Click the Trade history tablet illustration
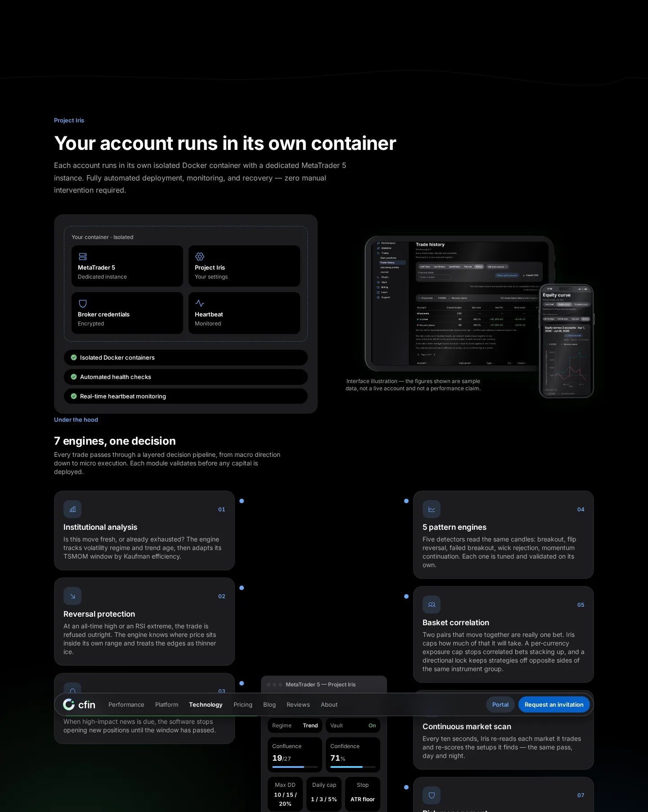648x812 pixels. (459, 304)
